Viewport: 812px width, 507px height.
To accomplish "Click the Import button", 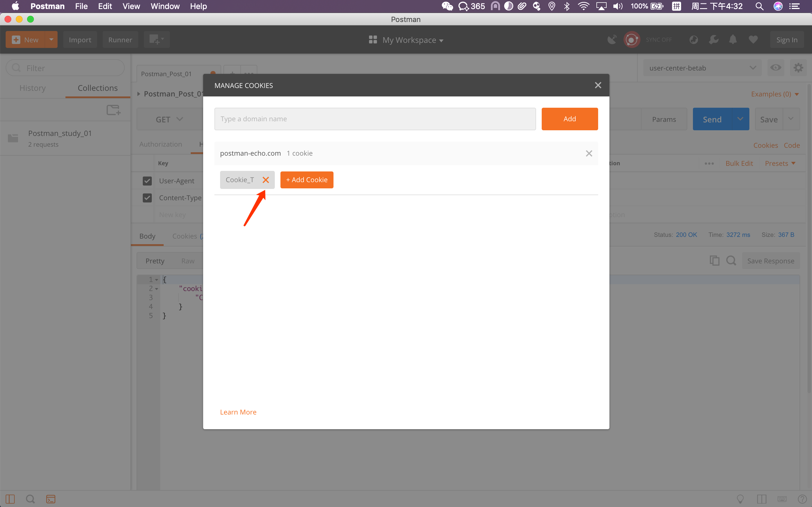I will coord(80,39).
